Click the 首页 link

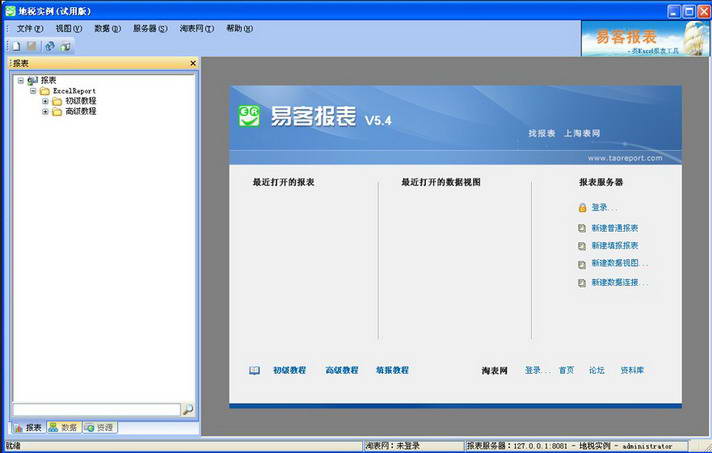566,370
